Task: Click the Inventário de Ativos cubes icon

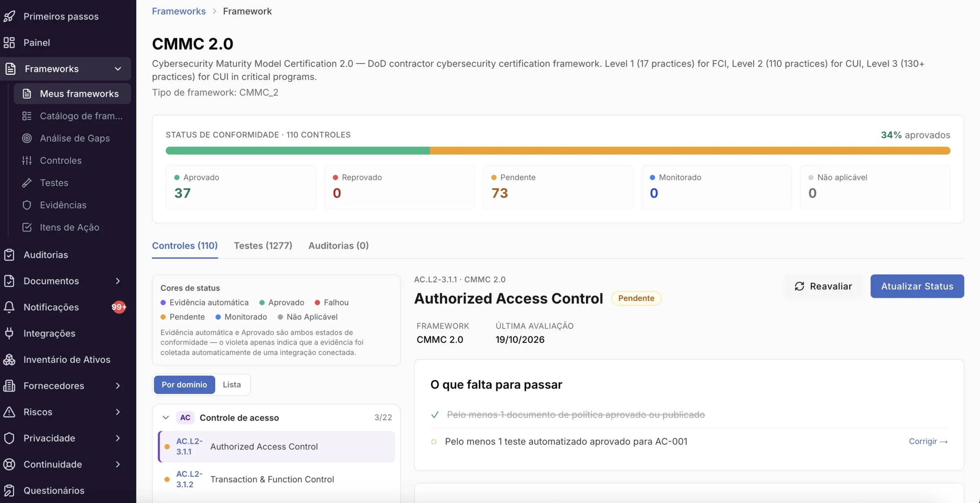Action: coord(9,360)
